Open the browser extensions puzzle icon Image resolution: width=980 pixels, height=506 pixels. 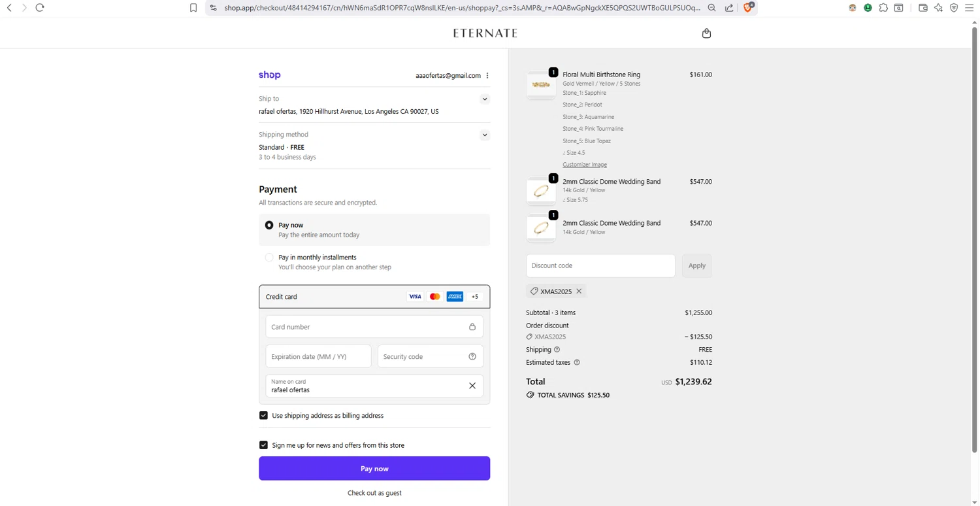883,8
